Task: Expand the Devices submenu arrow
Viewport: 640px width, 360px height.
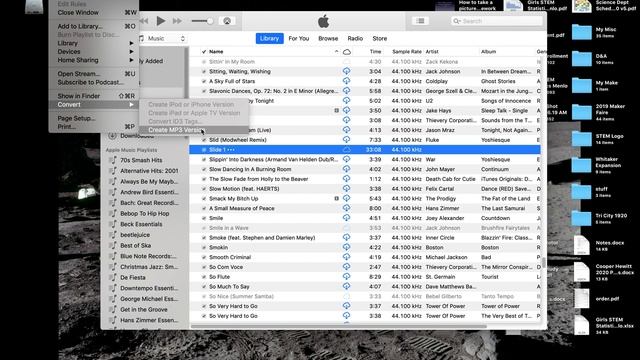Action: coord(131,52)
